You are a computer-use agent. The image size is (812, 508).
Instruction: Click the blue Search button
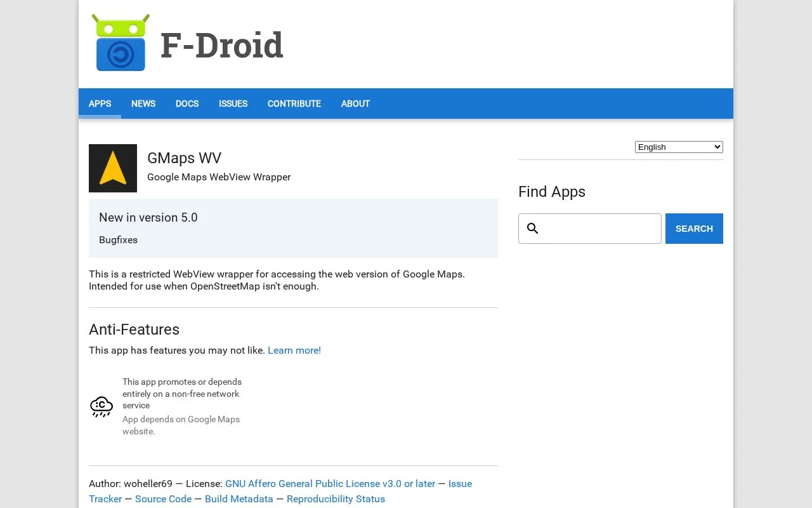pos(694,229)
